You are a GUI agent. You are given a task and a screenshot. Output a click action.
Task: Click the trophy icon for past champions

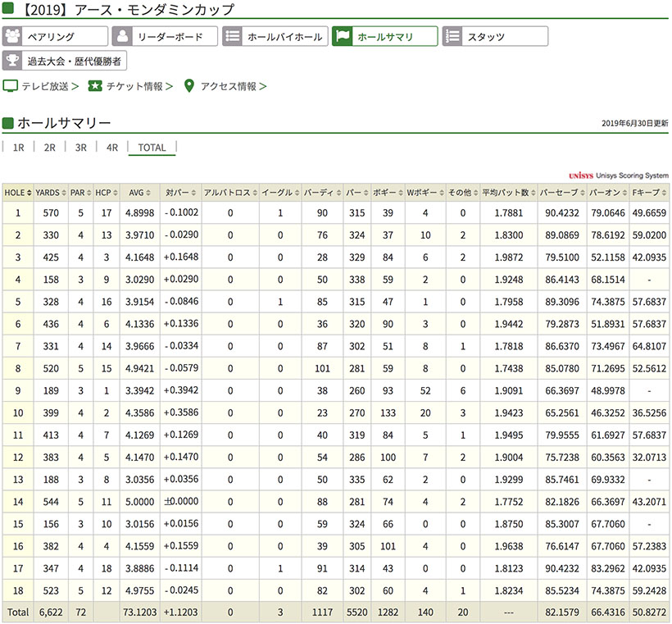click(x=13, y=61)
